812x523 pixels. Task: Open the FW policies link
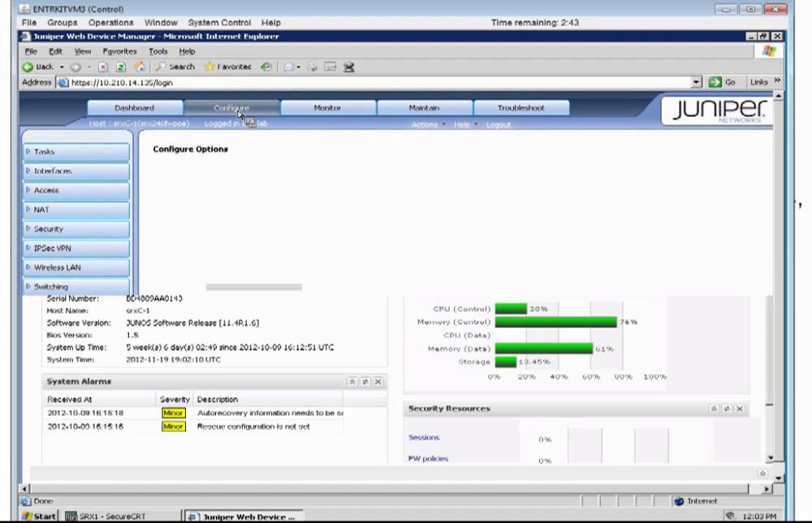pos(428,459)
